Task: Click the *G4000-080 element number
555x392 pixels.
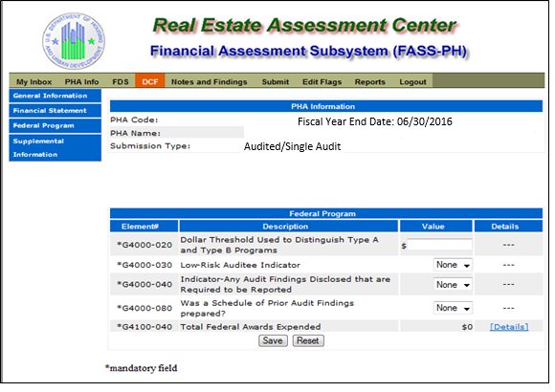Action: click(x=144, y=308)
